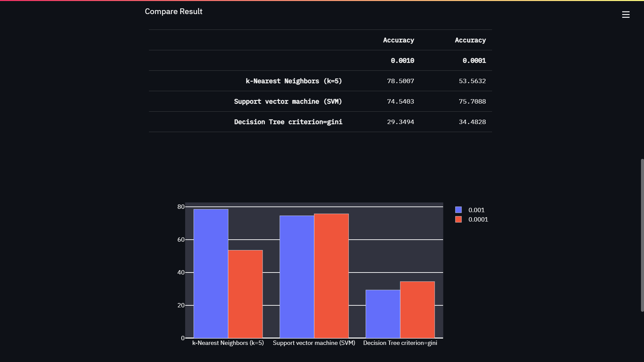The height and width of the screenshot is (362, 644).
Task: Click the 0.0010 parameter cell
Action: [x=402, y=61]
